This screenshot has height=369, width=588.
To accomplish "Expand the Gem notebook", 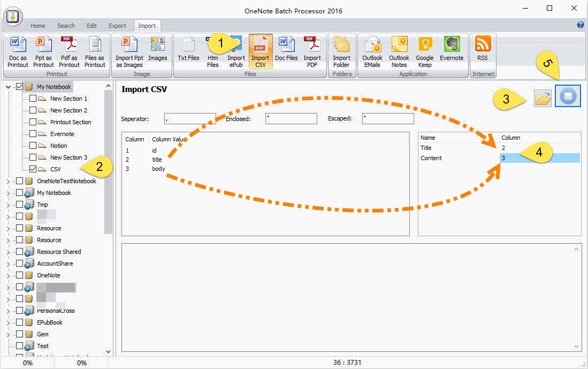I will tap(8, 334).
